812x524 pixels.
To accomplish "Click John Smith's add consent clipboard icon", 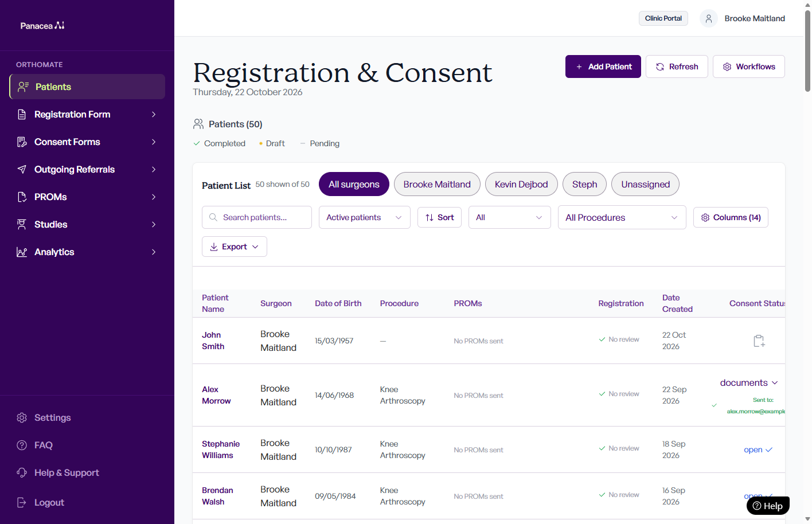I will point(759,341).
